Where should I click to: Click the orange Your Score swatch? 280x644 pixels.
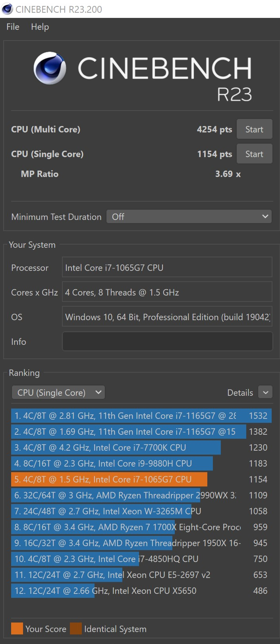(x=17, y=629)
